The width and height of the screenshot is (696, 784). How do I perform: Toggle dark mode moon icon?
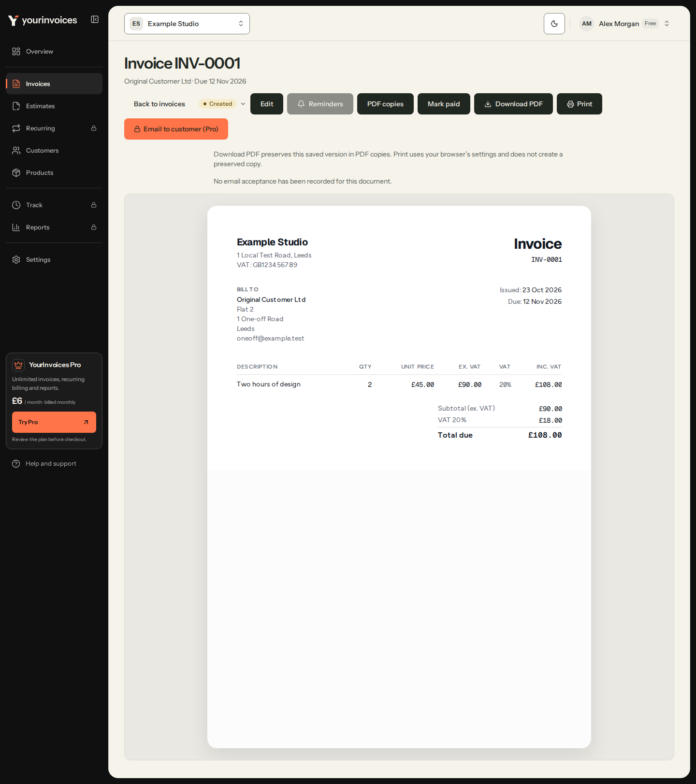tap(554, 24)
